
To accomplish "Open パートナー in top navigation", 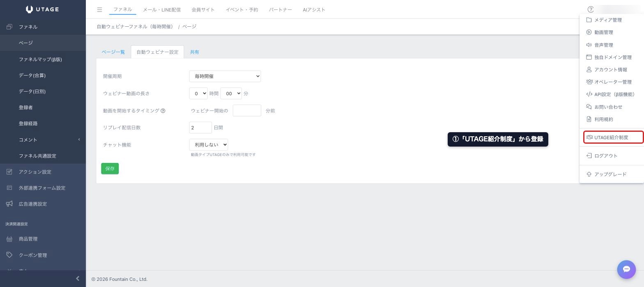I will pos(281,9).
